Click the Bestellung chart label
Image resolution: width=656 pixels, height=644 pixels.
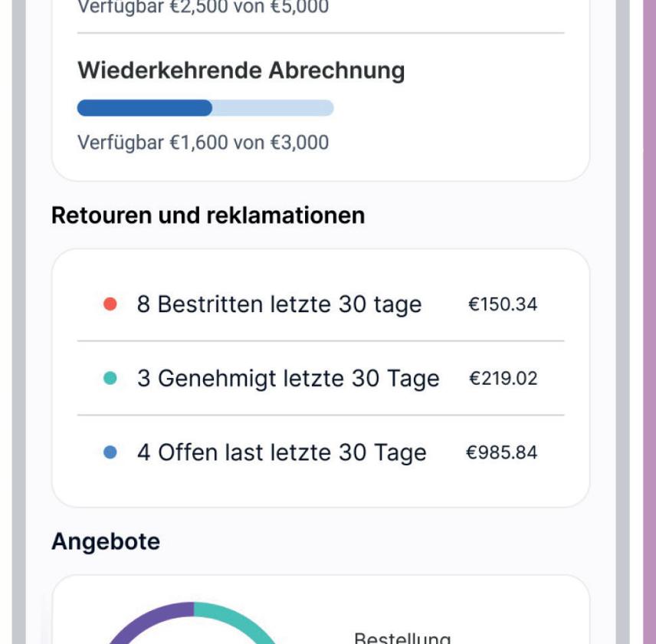click(402, 638)
